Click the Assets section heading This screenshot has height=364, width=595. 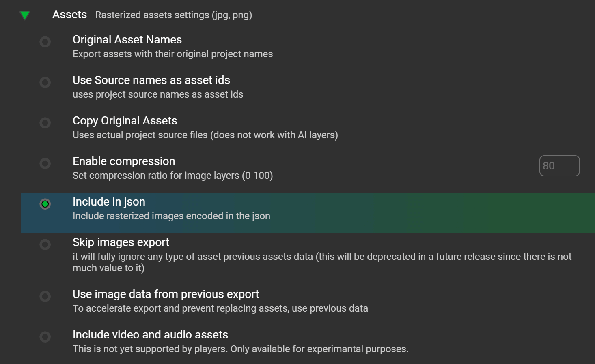click(x=69, y=15)
